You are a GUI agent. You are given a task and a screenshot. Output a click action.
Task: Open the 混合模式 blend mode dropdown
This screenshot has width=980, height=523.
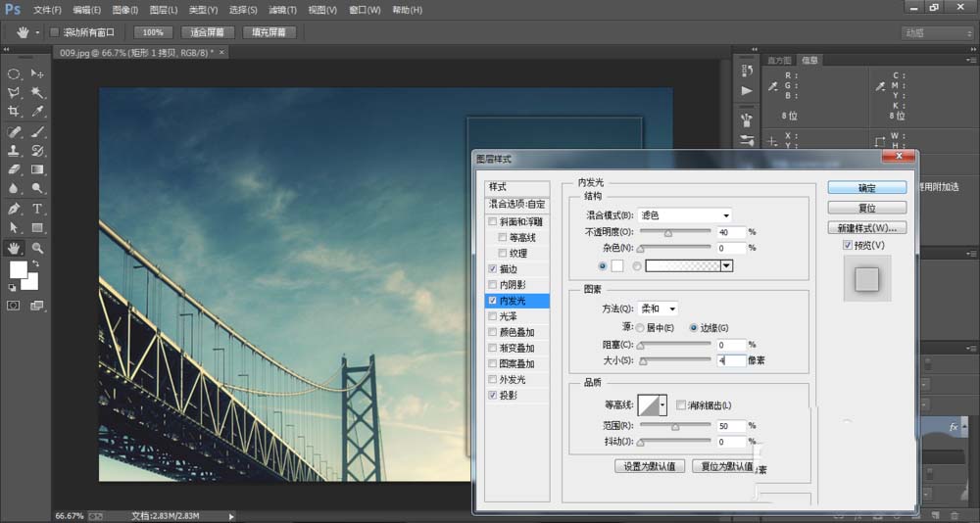684,215
